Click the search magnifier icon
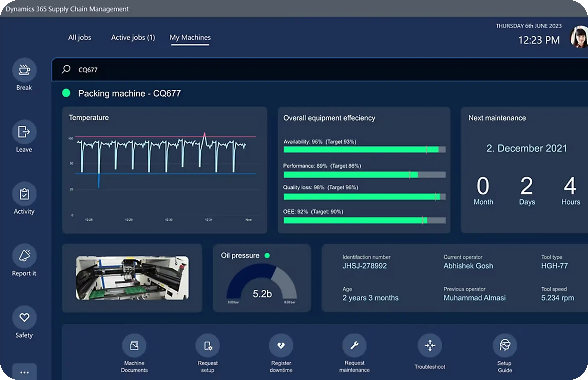 [66, 69]
